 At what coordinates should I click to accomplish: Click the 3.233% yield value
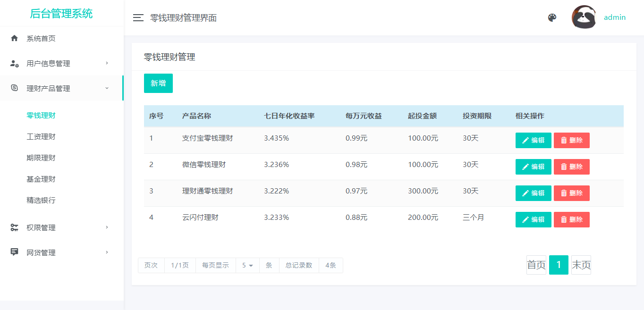[277, 218]
